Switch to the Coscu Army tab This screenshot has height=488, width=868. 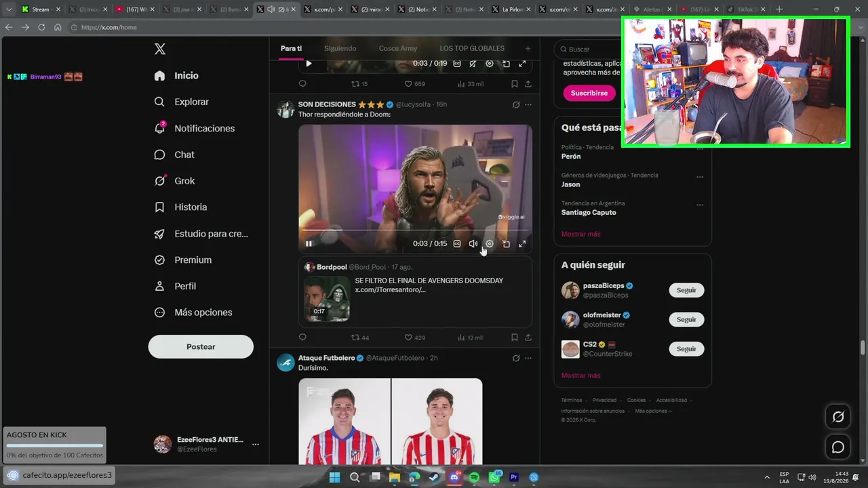coord(398,49)
